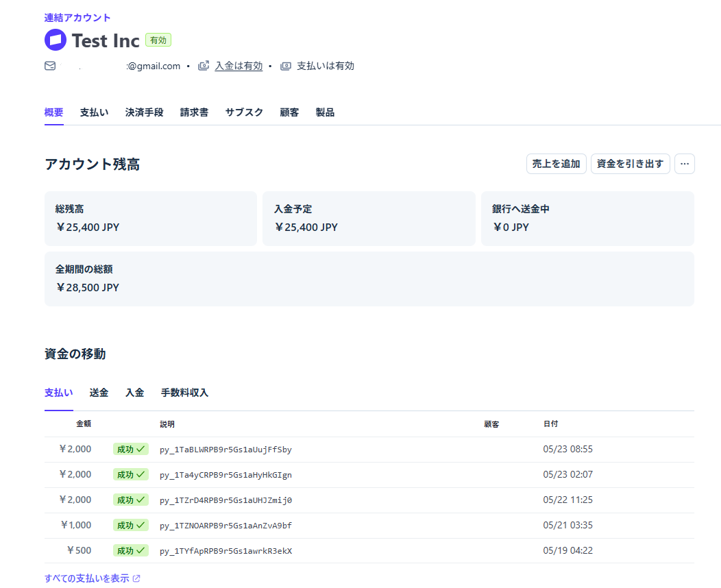Screen dimensions: 721x588
Task: Click the email envelope icon
Action: click(x=50, y=66)
